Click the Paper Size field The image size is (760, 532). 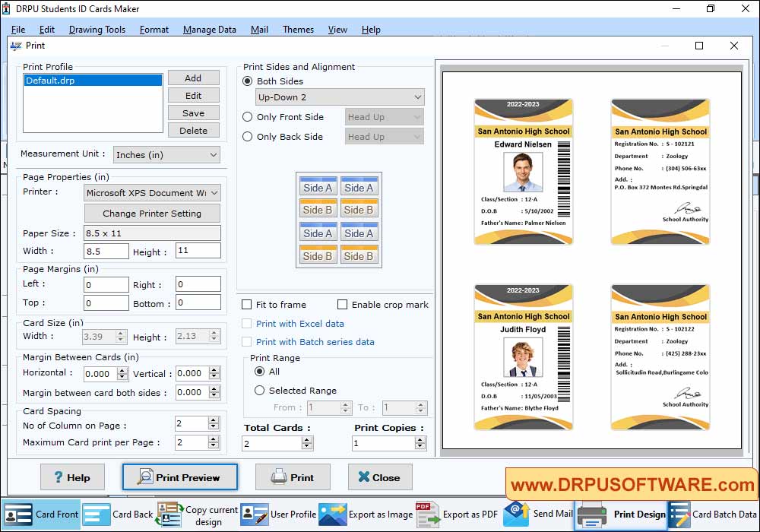[x=152, y=233]
